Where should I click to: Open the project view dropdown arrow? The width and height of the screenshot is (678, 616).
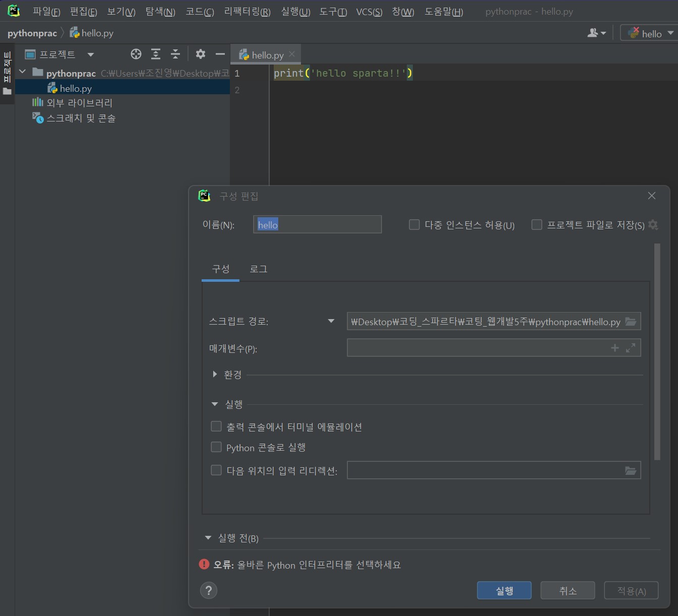point(91,54)
